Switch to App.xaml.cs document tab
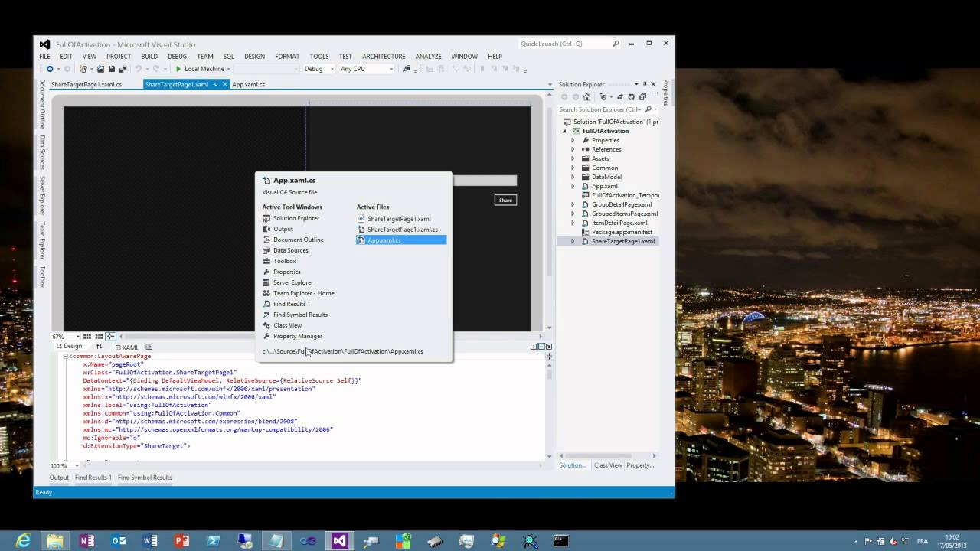Image resolution: width=980 pixels, height=551 pixels. coord(249,84)
